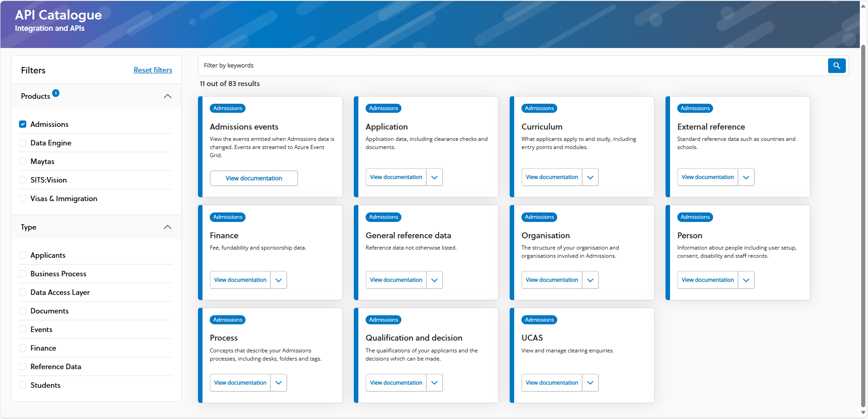Image resolution: width=868 pixels, height=419 pixels.
Task: Open dropdown arrow on Curriculum card
Action: click(590, 177)
